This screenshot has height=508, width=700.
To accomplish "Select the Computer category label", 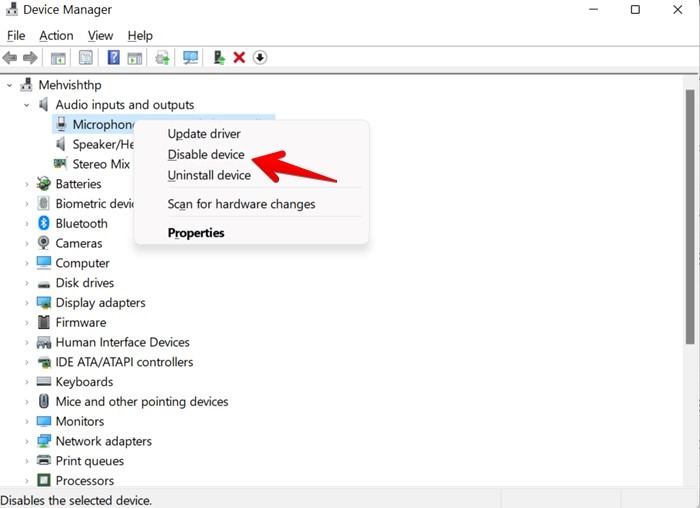I will pos(83,263).
